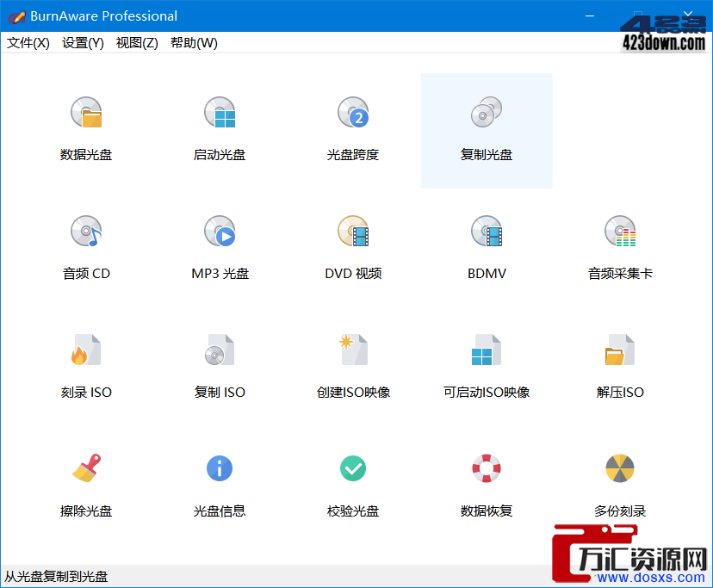Select the 光盘跨度 span disc icon
Image resolution: width=713 pixels, height=588 pixels.
[x=353, y=112]
